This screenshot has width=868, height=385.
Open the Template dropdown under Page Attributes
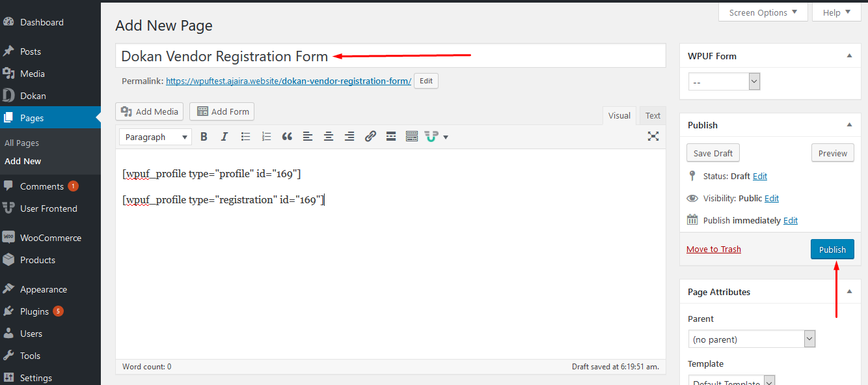pos(731,380)
